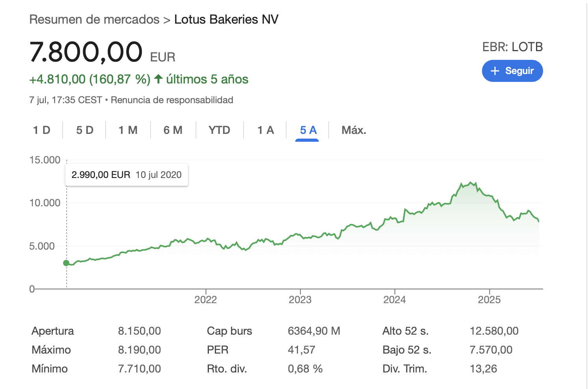This screenshot has width=588, height=389.
Task: Click the Mínimo label
Action: tap(50, 369)
